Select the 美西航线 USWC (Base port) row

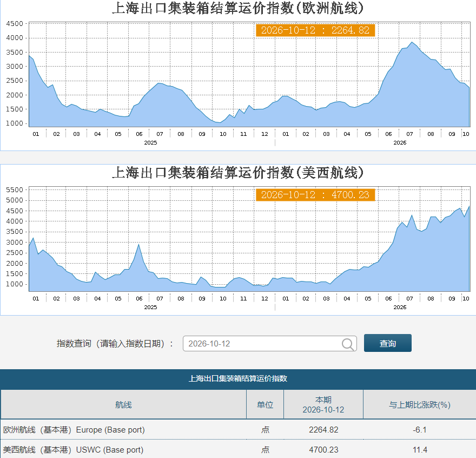tap(238, 449)
